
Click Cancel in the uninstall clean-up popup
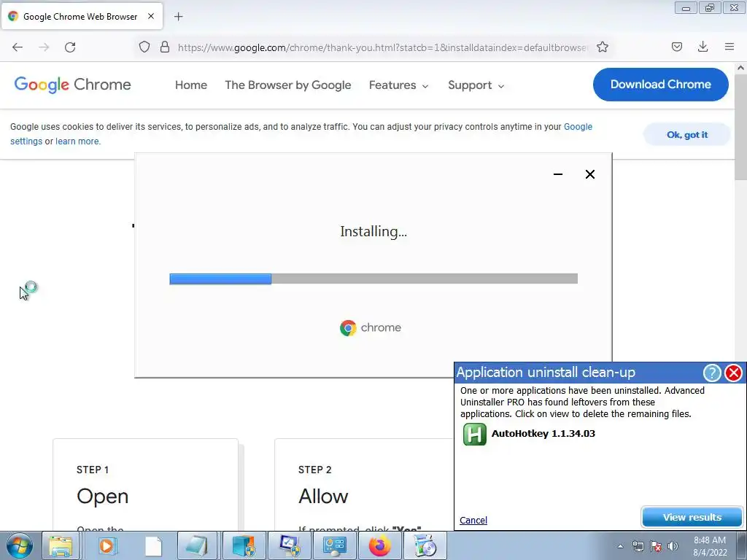[x=473, y=521]
